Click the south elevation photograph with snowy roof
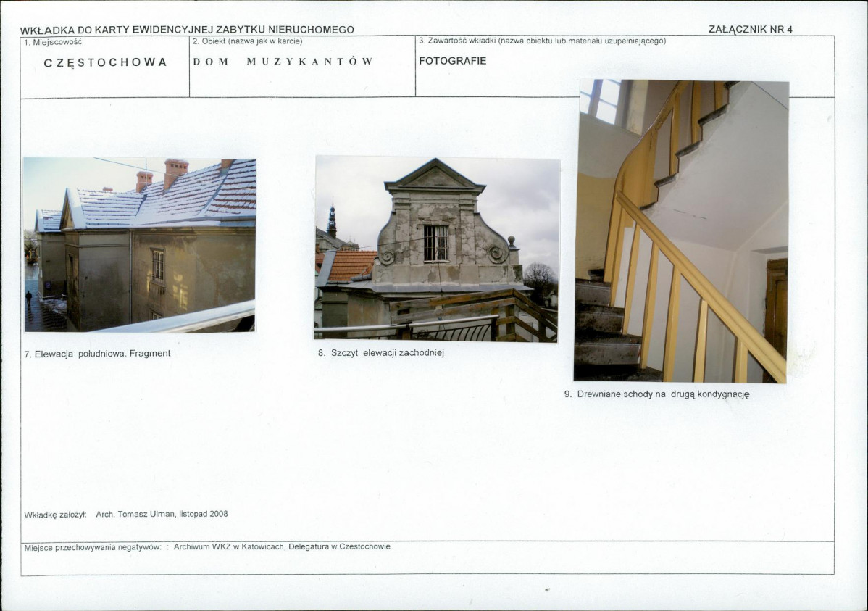This screenshot has height=611, width=868. point(138,245)
